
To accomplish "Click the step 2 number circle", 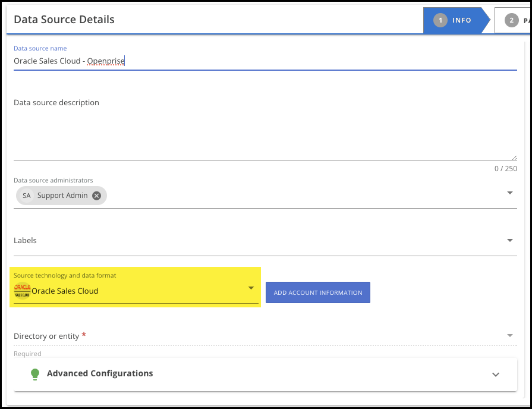I will point(511,20).
